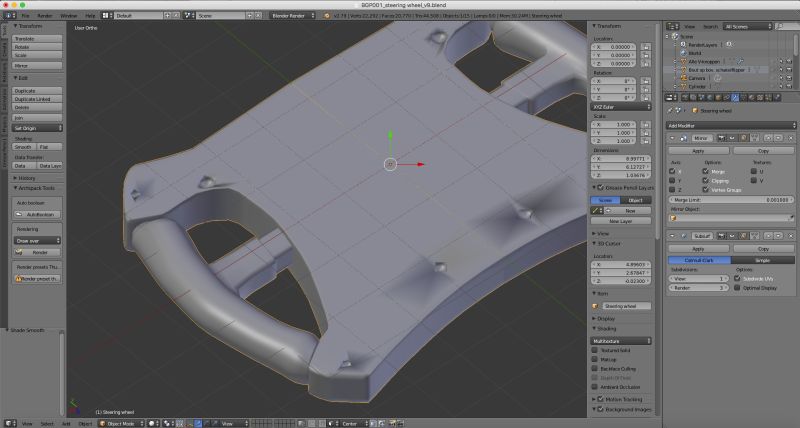
Task: Toggle the Clipping option checkbox
Action: click(706, 181)
